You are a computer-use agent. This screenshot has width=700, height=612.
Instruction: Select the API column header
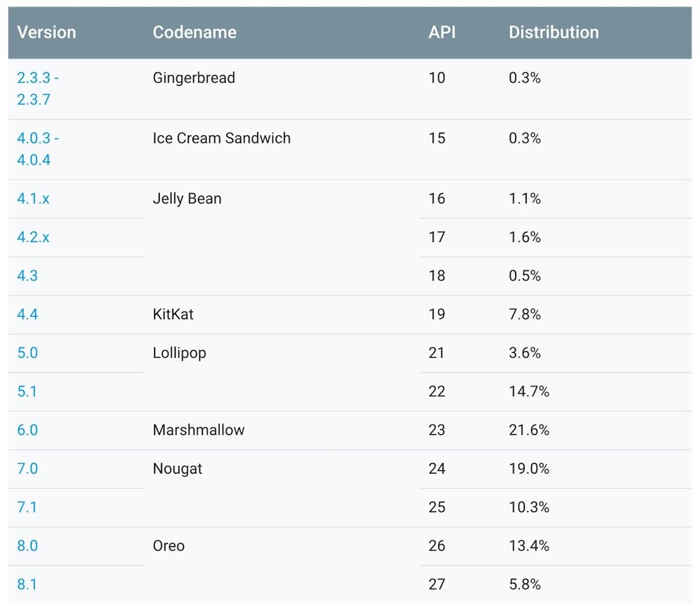pos(442,32)
